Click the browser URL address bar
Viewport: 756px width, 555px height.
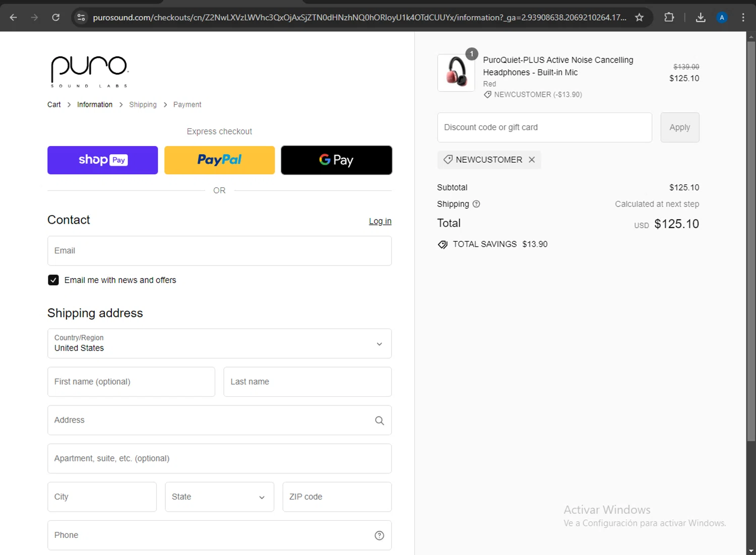click(x=359, y=18)
